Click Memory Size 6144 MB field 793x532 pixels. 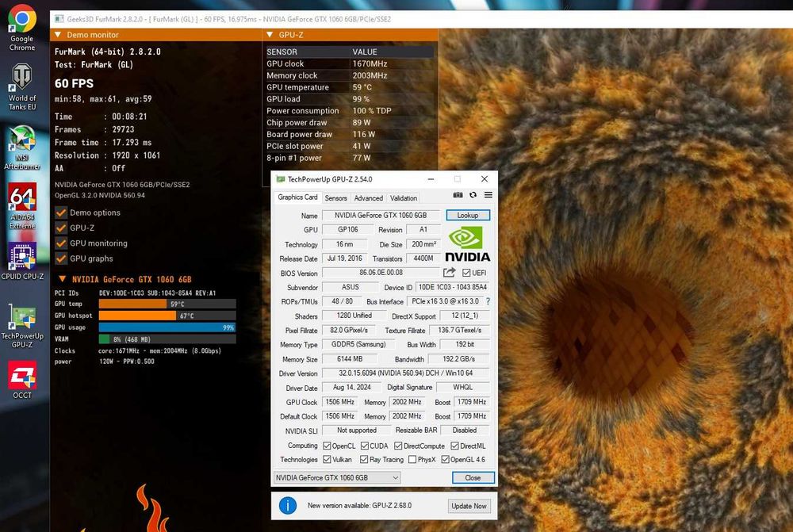pyautogui.click(x=350, y=359)
